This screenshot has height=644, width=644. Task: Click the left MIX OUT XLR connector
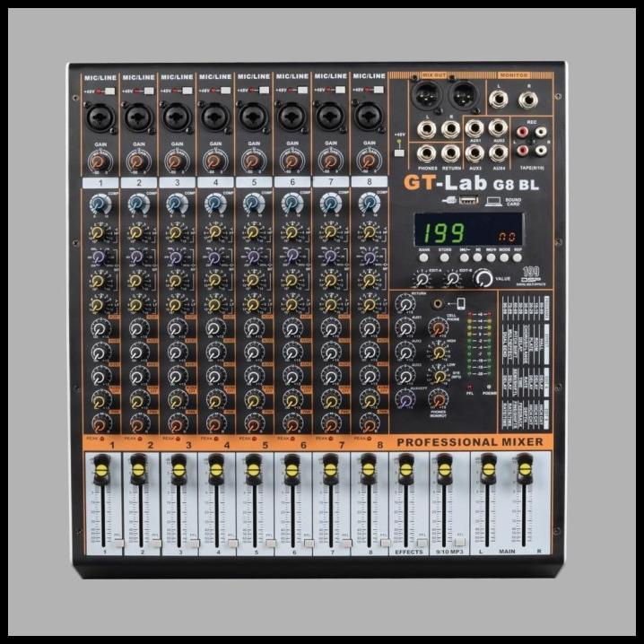pyautogui.click(x=426, y=94)
